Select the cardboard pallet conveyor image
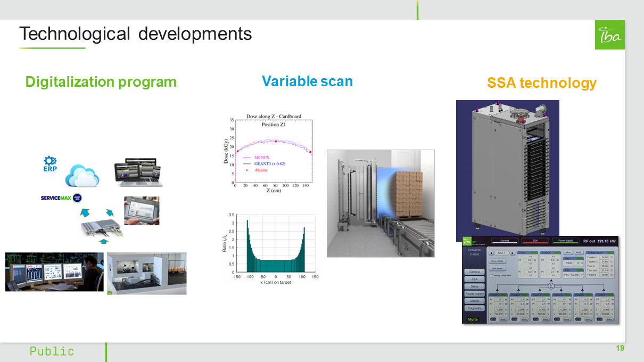The width and height of the screenshot is (644, 362). coord(381,203)
